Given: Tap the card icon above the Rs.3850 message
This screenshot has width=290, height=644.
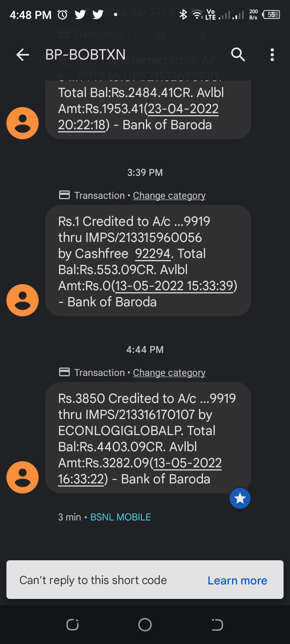Looking at the screenshot, I should coord(64,372).
